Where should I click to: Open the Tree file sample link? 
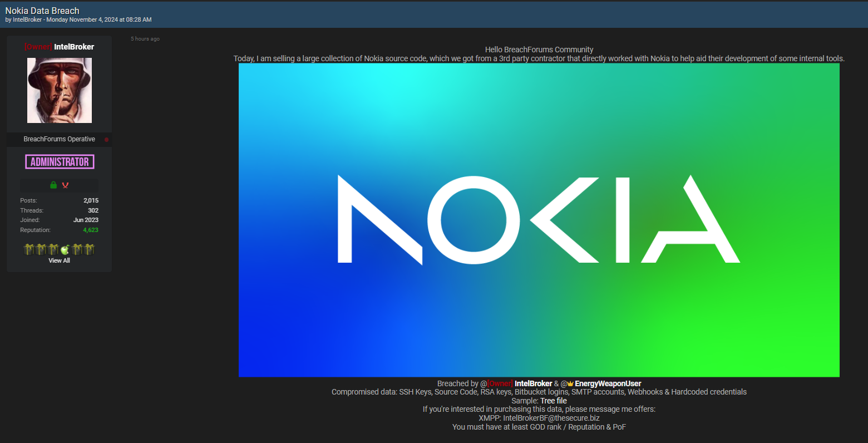[554, 401]
